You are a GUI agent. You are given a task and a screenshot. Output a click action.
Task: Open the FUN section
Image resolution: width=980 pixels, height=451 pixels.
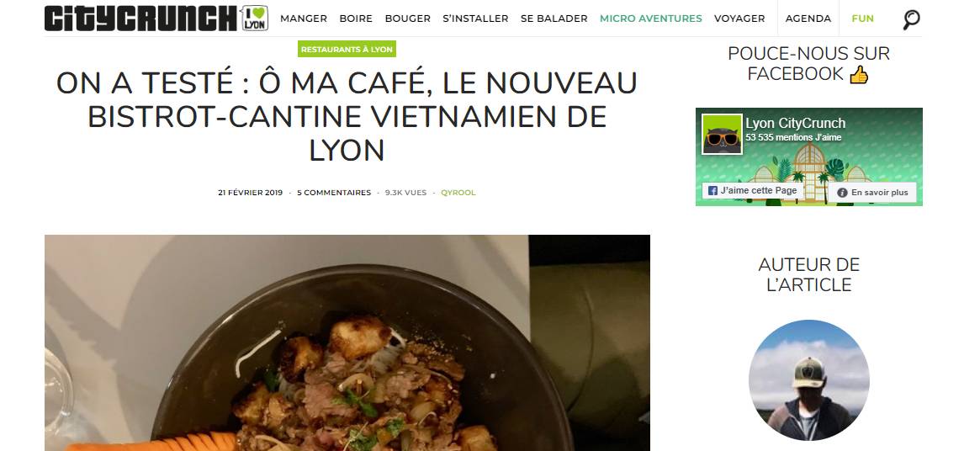pos(862,19)
